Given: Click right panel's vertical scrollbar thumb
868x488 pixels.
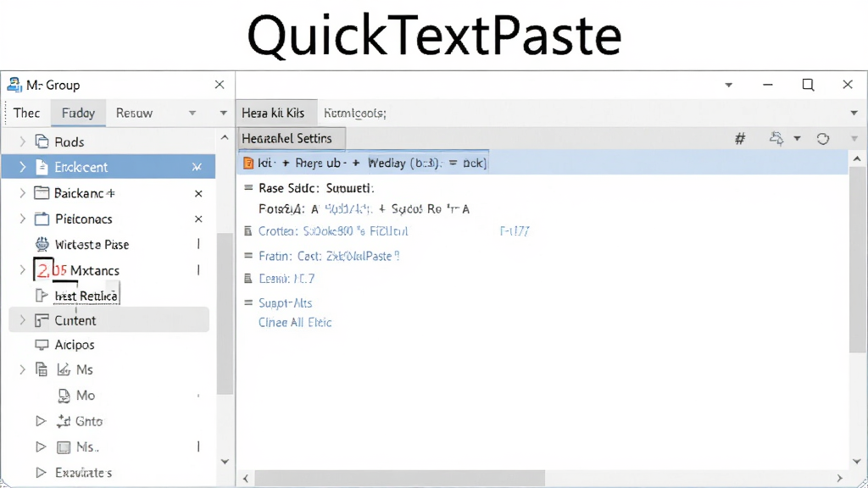Looking at the screenshot, I should click(x=857, y=260).
